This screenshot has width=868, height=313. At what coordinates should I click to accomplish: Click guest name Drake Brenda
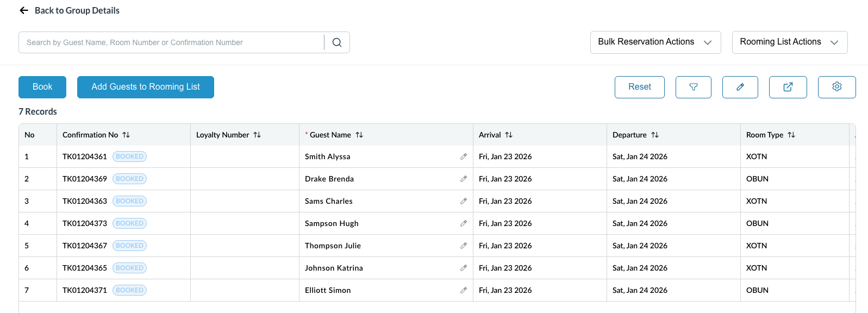coord(329,179)
